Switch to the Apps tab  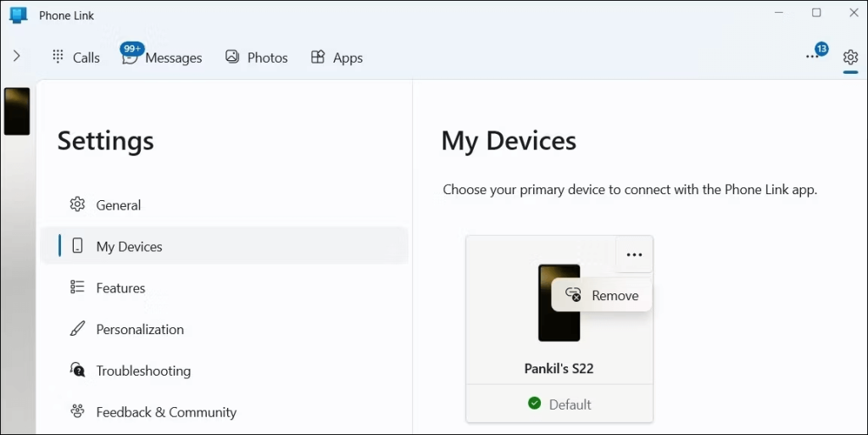pos(337,58)
